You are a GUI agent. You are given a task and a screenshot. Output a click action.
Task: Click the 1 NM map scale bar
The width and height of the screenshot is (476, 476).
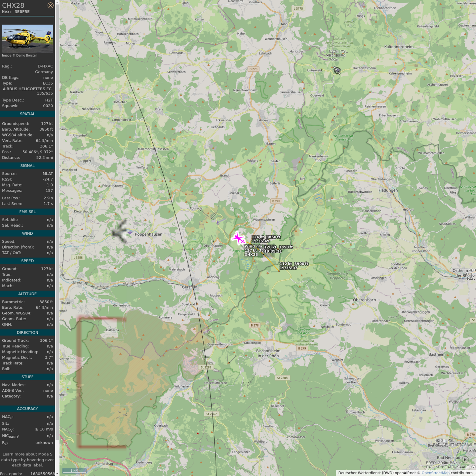click(x=74, y=471)
